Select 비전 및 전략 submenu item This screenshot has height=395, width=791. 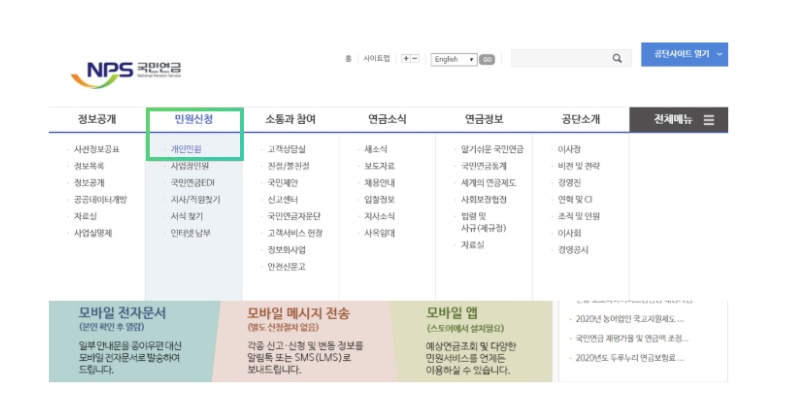579,166
